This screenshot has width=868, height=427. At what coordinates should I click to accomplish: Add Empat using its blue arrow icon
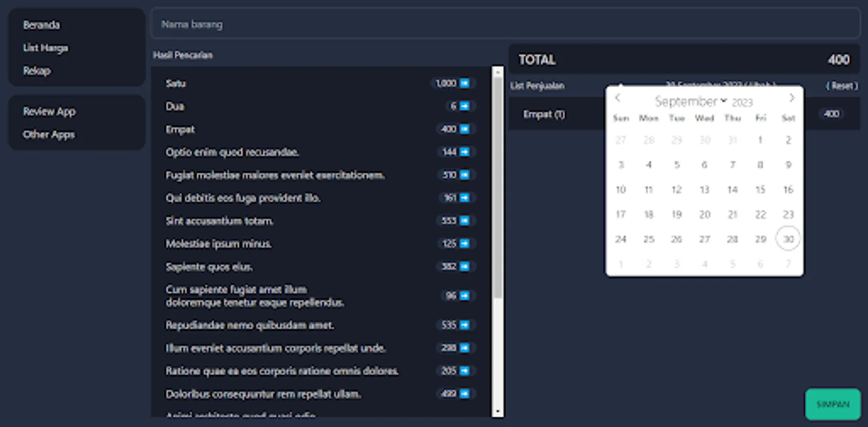(x=465, y=129)
